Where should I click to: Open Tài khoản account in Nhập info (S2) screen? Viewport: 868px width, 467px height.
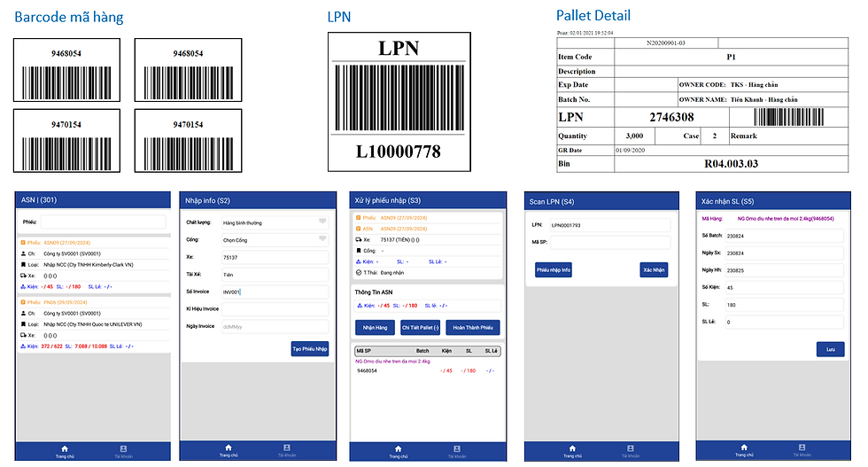coord(287,450)
